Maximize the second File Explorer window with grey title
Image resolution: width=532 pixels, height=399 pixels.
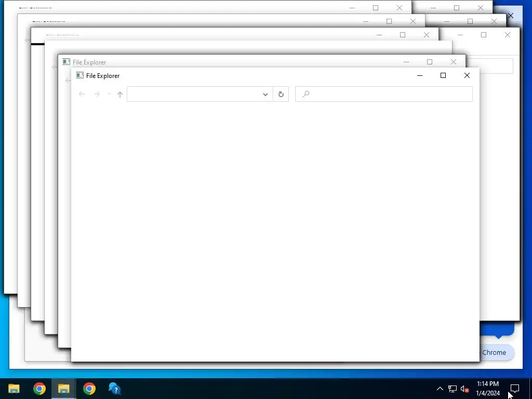pyautogui.click(x=430, y=62)
